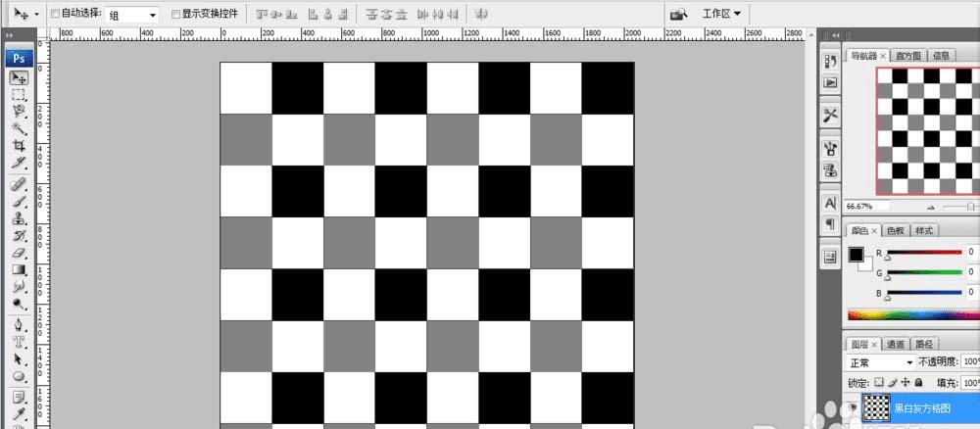Open the Tool Presets panel icon
This screenshot has width=980, height=429.
pos(831,115)
